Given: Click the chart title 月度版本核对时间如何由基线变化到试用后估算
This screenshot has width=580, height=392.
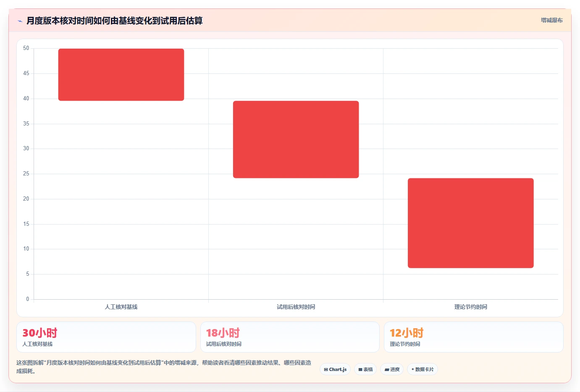Looking at the screenshot, I should (114, 21).
